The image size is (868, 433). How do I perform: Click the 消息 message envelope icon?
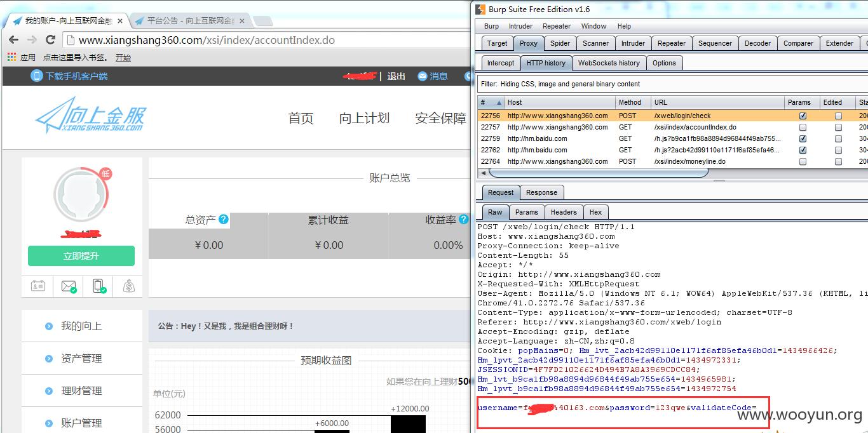click(423, 76)
